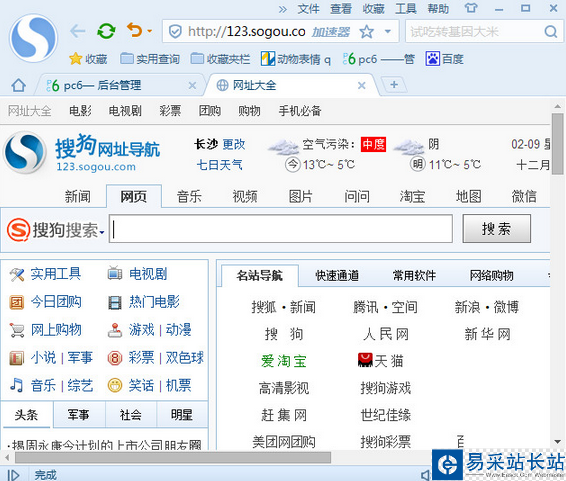Click the Sogou browser logo avatar

point(33,38)
